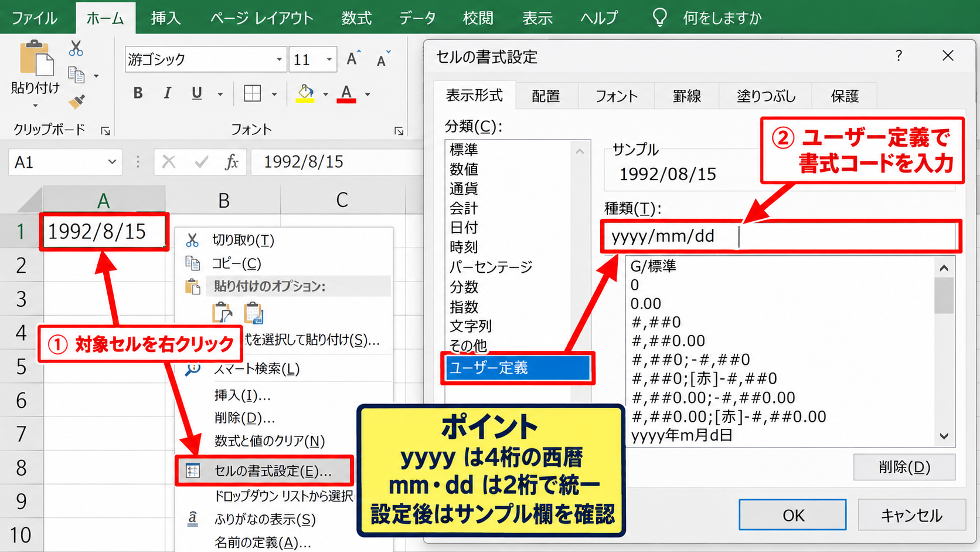Toggle Italic formatting

point(167,93)
